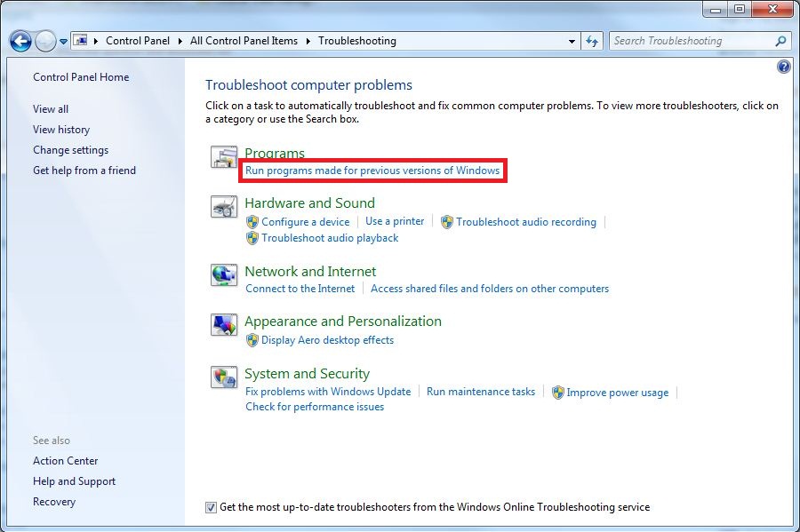Open Control Panel Home
The width and height of the screenshot is (800, 532).
click(x=81, y=77)
